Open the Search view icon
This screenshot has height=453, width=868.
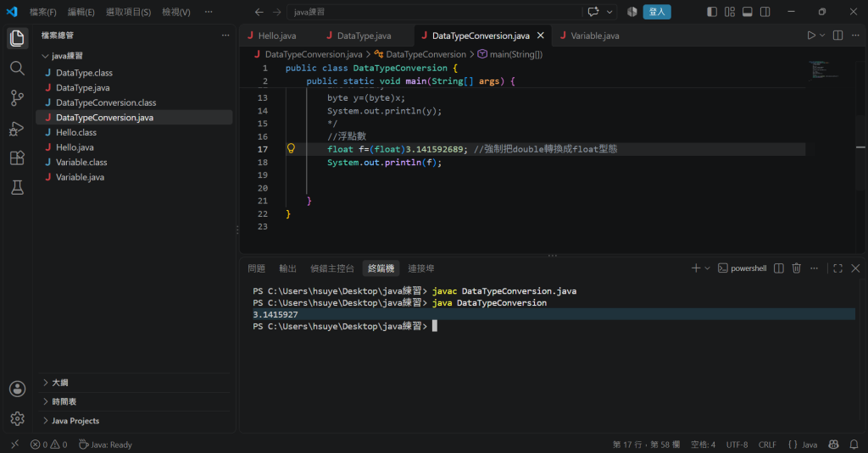coord(17,68)
